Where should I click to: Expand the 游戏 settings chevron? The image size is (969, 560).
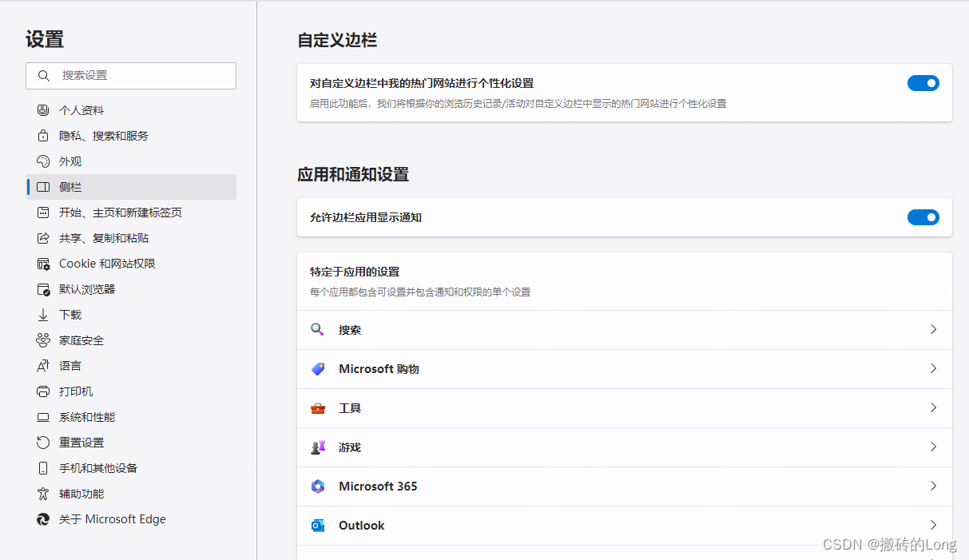933,447
